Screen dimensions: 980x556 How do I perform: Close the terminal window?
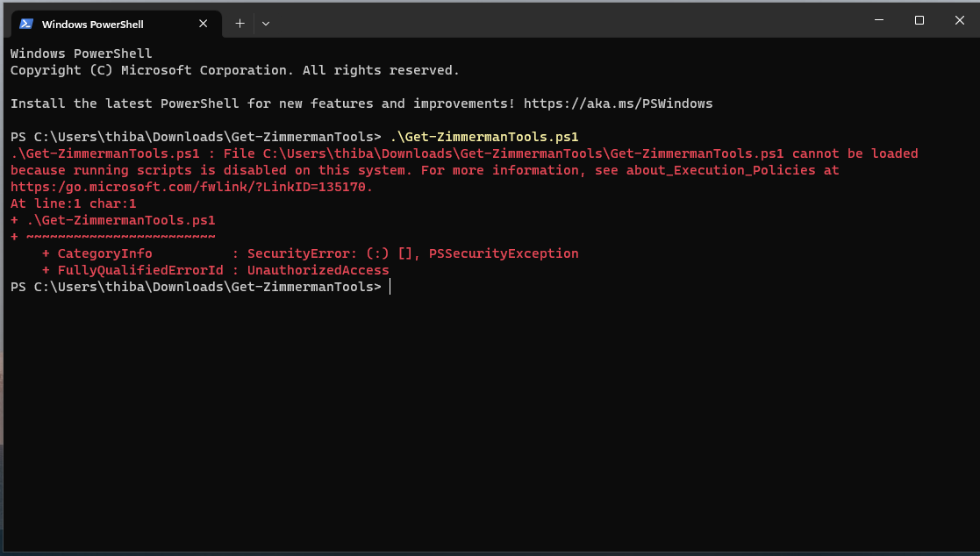click(959, 20)
